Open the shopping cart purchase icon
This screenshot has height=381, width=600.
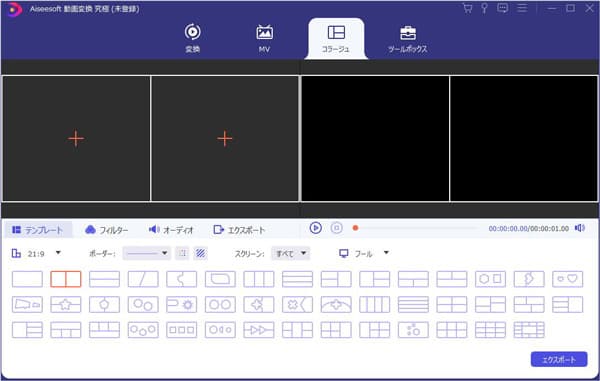467,8
